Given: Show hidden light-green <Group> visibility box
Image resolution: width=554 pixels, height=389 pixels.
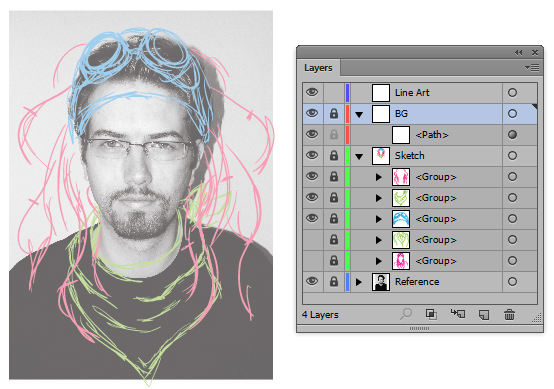Looking at the screenshot, I should click(x=313, y=240).
